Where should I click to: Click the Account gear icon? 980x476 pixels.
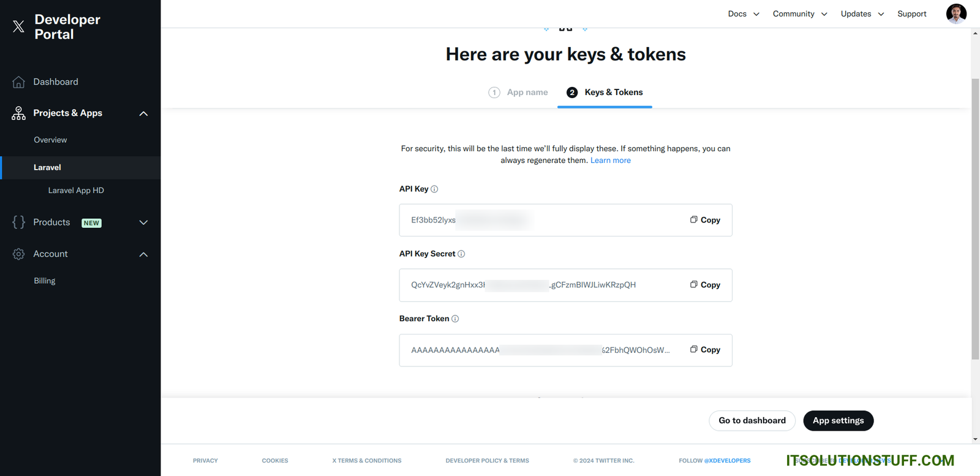19,254
